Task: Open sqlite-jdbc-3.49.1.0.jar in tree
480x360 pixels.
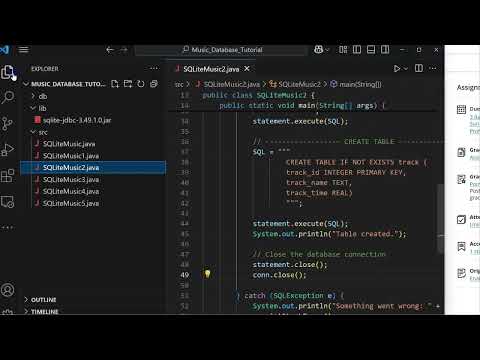Action: pos(77,120)
